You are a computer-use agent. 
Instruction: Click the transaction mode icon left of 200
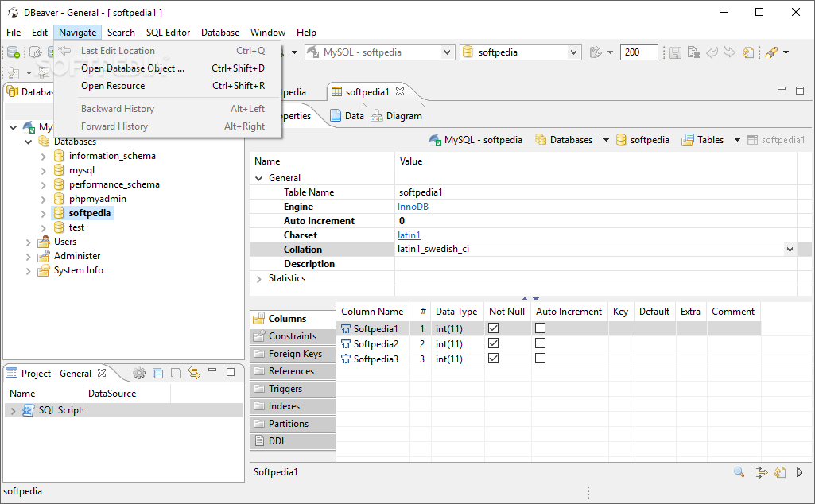596,52
